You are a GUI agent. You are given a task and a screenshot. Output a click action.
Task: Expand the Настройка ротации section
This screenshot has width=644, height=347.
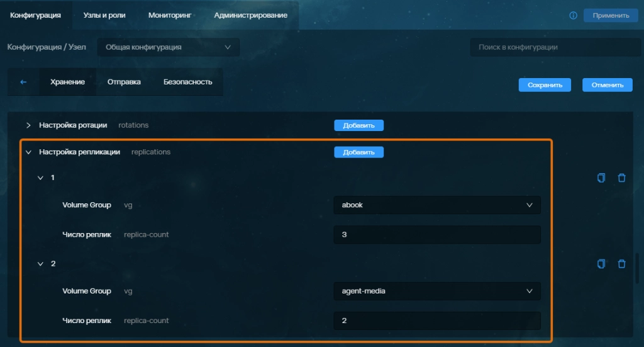(x=28, y=125)
